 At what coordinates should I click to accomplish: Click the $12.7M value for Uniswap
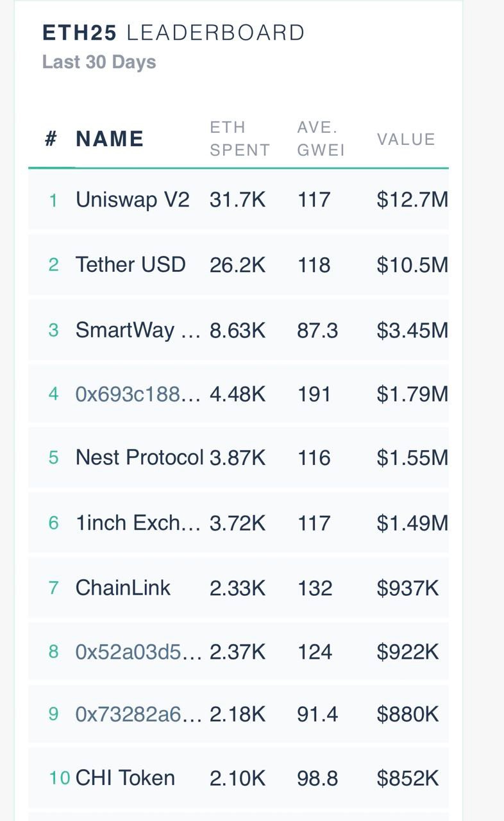pyautogui.click(x=412, y=200)
